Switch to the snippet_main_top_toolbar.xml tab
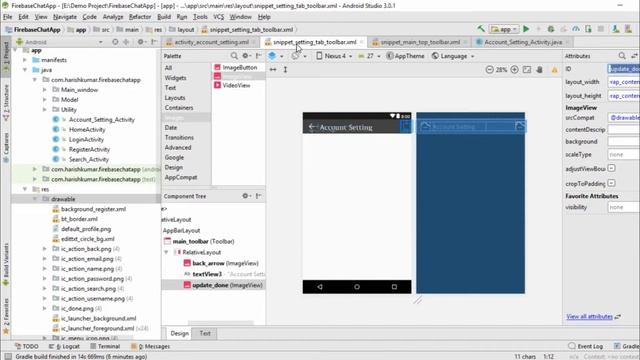640x360 pixels. point(420,42)
